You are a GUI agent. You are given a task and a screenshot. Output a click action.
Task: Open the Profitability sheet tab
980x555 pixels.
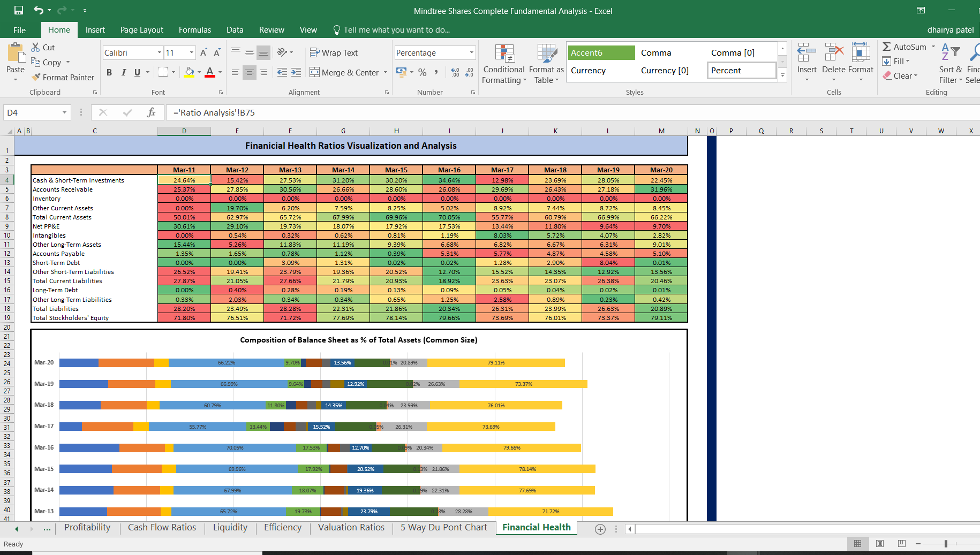[x=87, y=528]
